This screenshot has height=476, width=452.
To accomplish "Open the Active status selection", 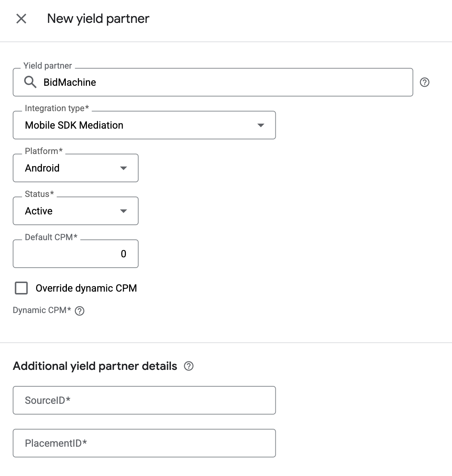I will 75,211.
